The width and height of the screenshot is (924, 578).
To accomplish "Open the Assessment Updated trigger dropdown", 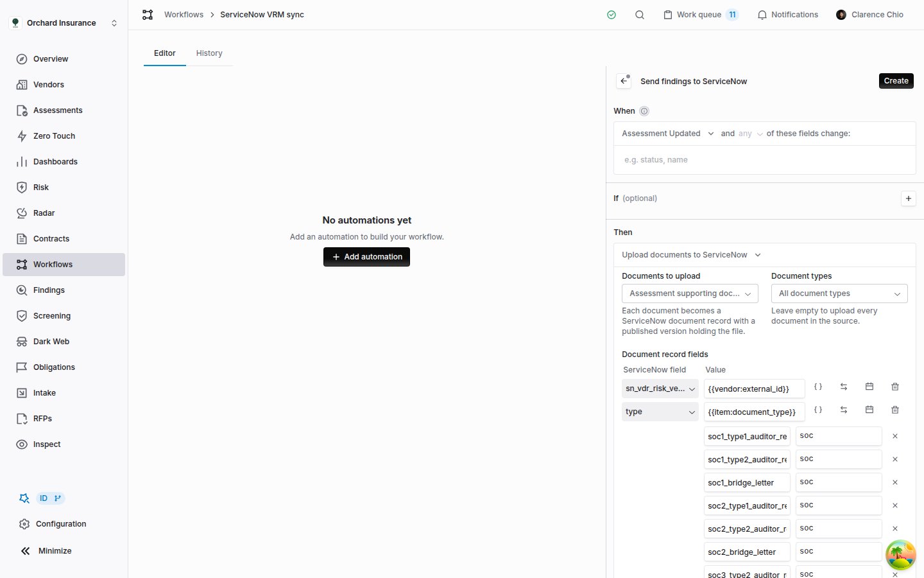I will click(x=667, y=134).
